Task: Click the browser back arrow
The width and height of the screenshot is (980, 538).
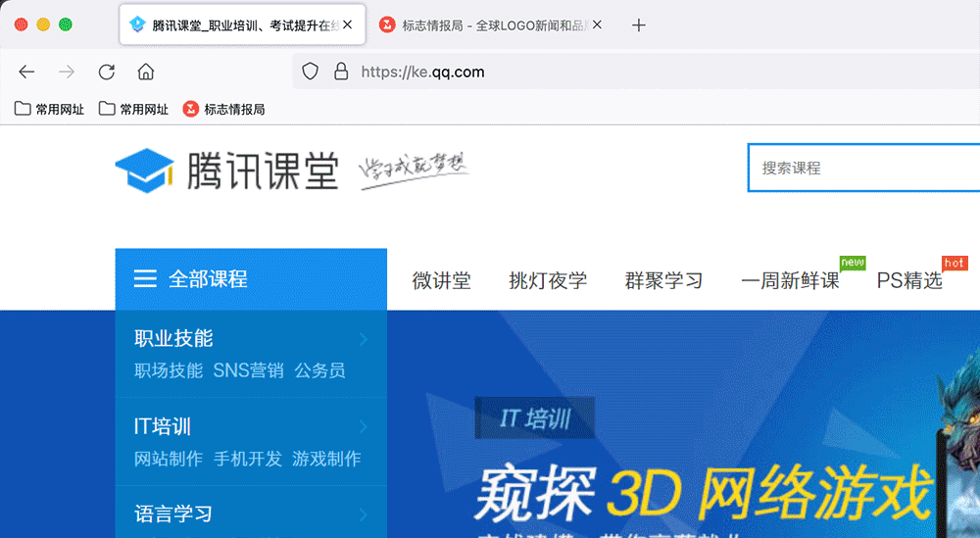Action: point(26,72)
